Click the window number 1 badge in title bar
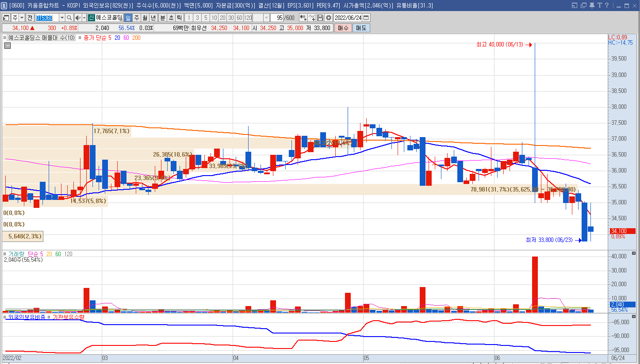Viewport: 640px width, 364px height. coord(4,5)
